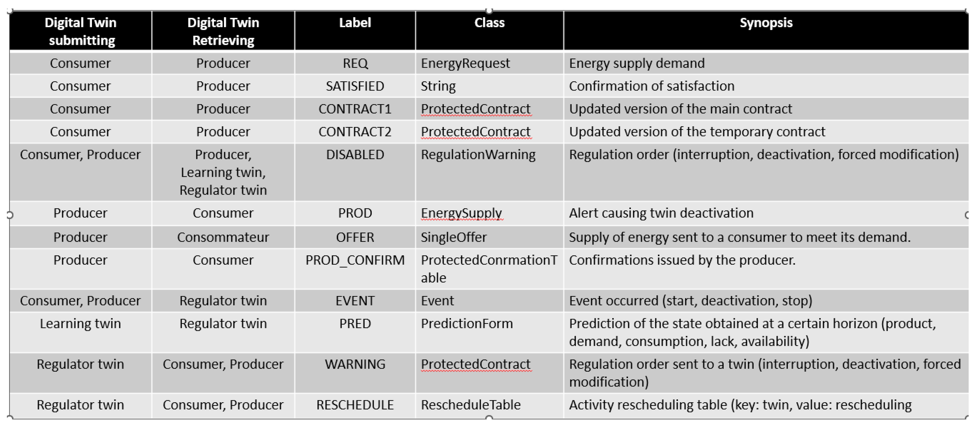Click the SingleOffer class cell

tap(453, 237)
